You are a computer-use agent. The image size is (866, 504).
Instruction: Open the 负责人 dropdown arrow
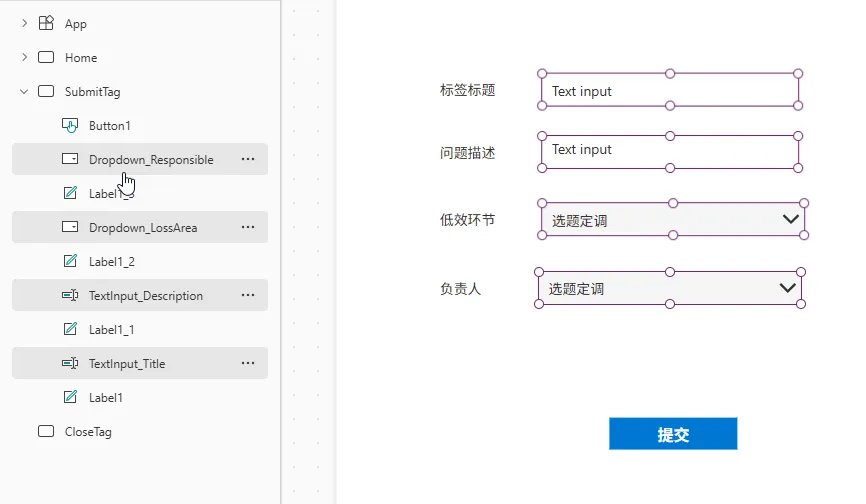point(787,288)
